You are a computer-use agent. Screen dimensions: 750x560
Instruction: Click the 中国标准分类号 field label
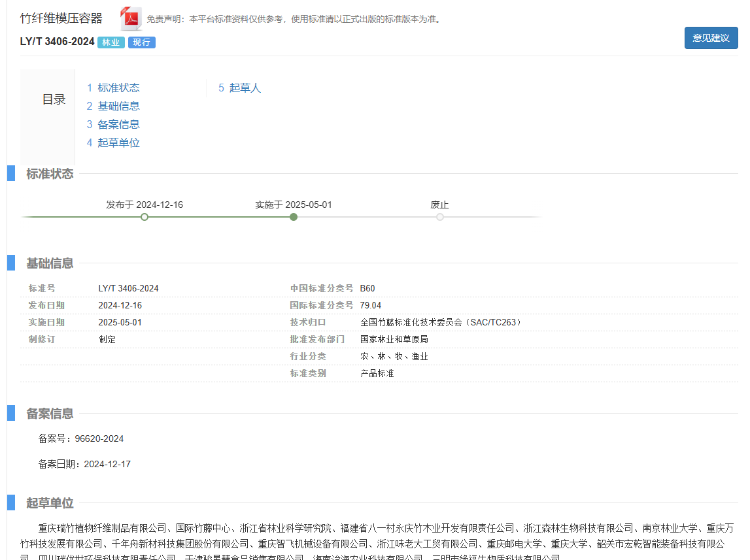[x=322, y=288]
